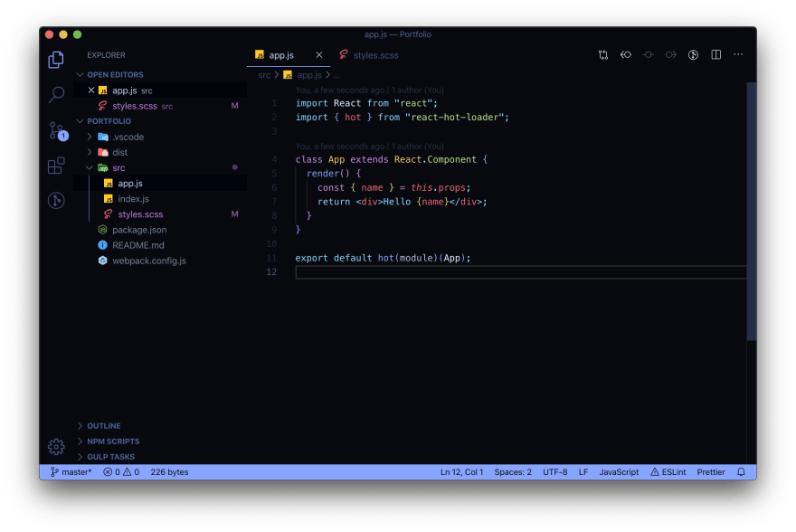Viewport: 796px width, 532px height.
Task: Click the GitLens code lens above line 1
Action: pos(370,90)
